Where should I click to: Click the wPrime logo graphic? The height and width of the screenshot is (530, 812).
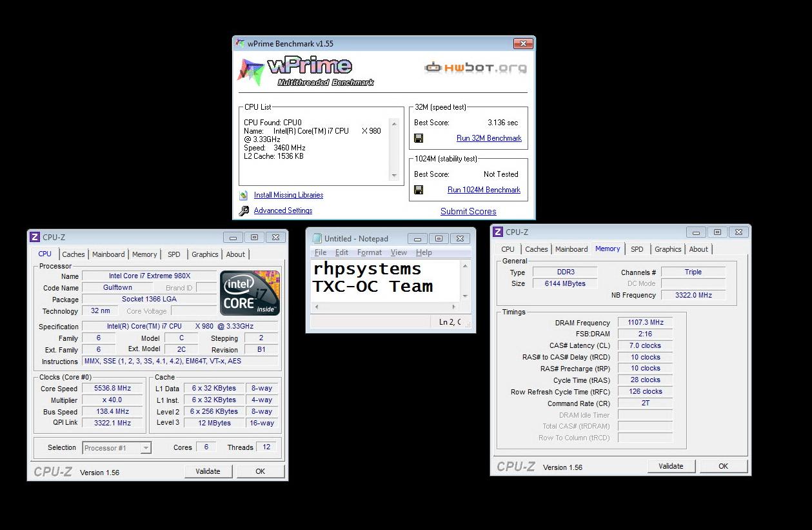coord(306,72)
